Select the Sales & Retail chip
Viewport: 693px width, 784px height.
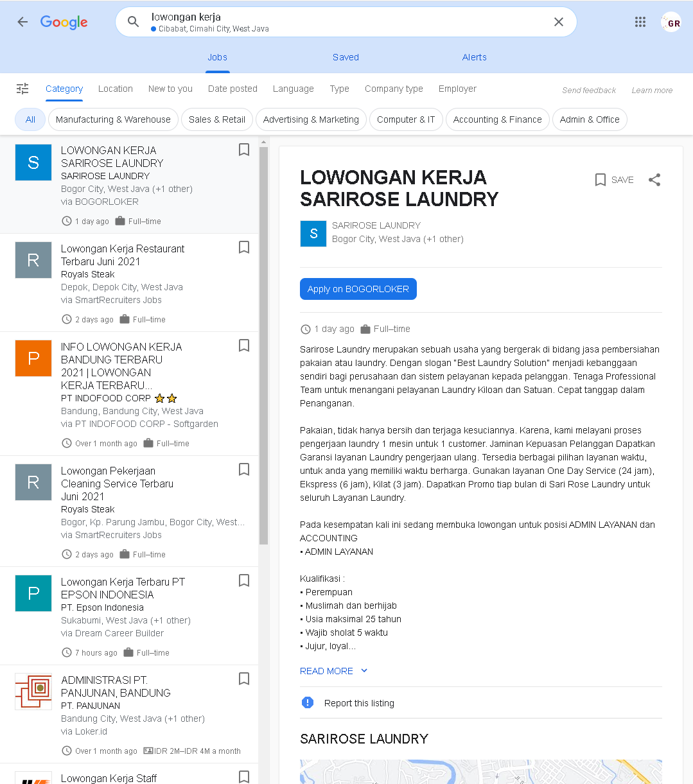217,119
